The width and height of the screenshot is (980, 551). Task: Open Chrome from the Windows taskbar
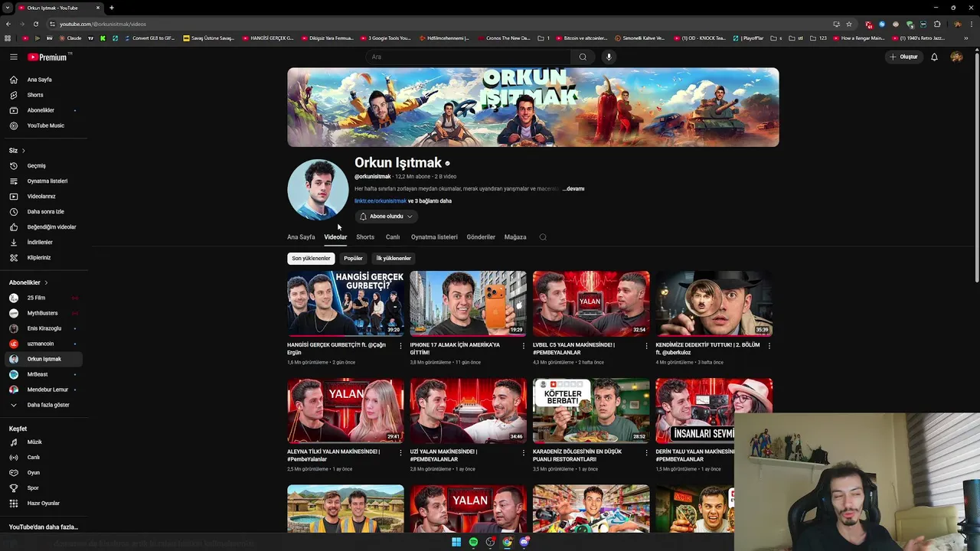(x=507, y=542)
